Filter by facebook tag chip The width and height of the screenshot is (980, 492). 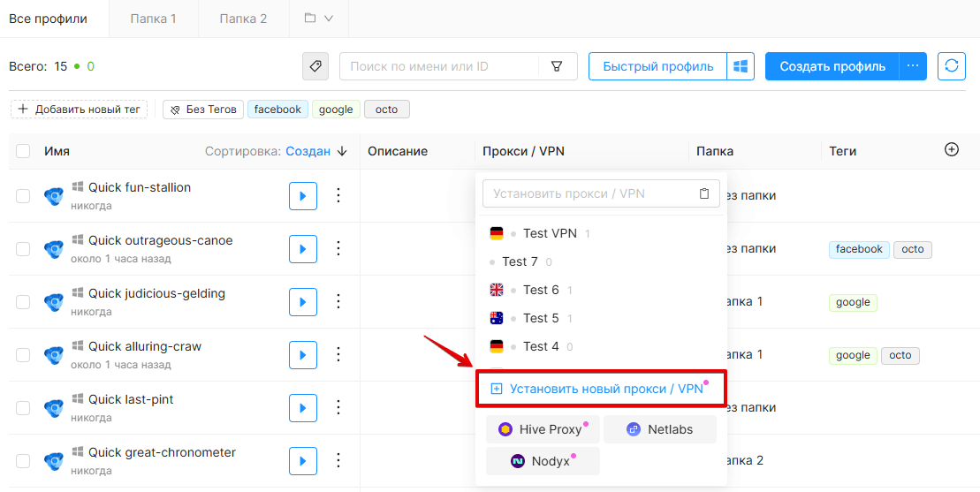pos(277,110)
